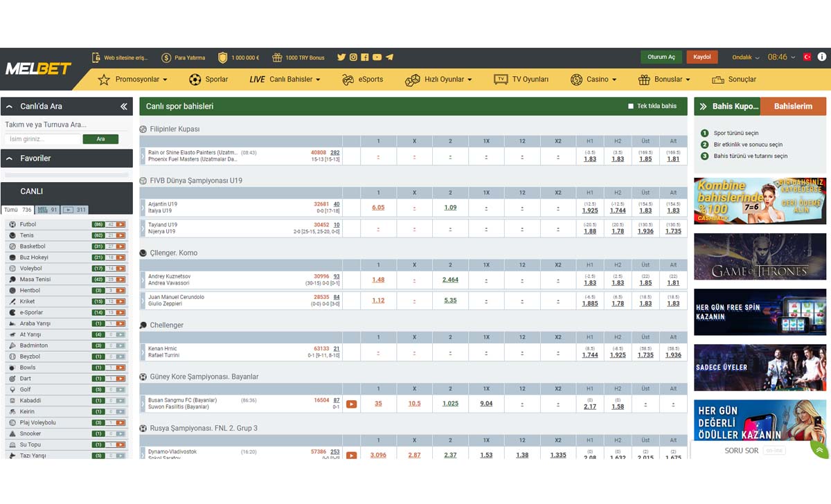The image size is (831, 504).
Task: Enable Tek tıkla bahis checkbox
Action: click(x=631, y=107)
